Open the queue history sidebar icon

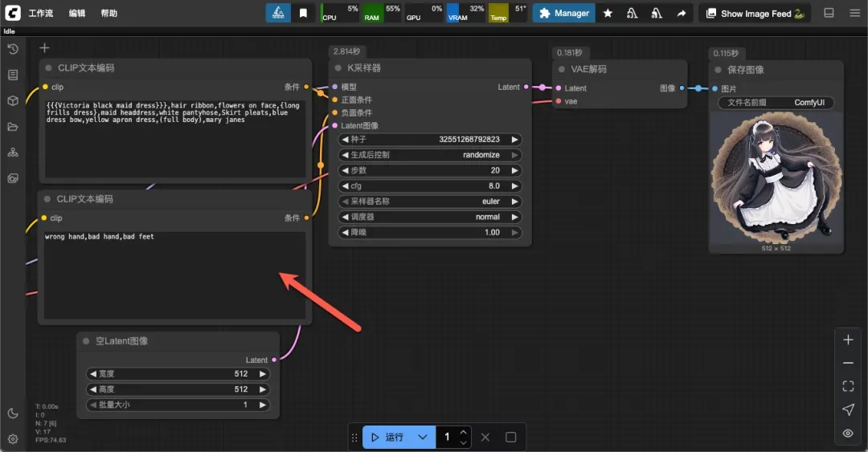13,49
